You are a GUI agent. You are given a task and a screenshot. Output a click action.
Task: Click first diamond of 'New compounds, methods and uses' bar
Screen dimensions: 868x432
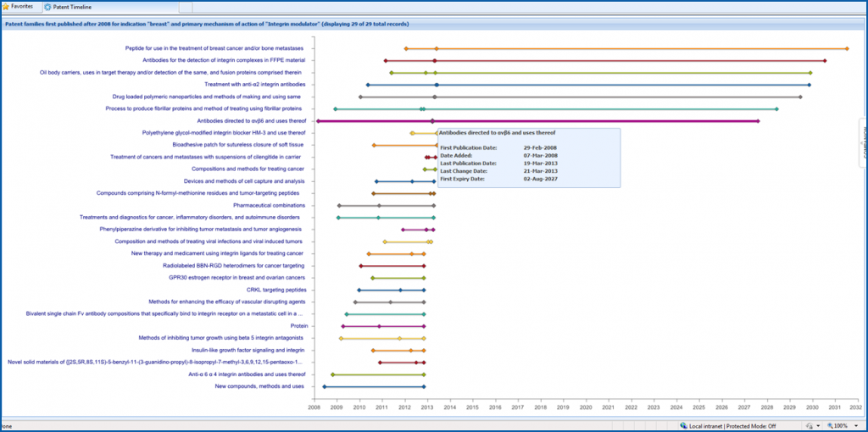325,386
